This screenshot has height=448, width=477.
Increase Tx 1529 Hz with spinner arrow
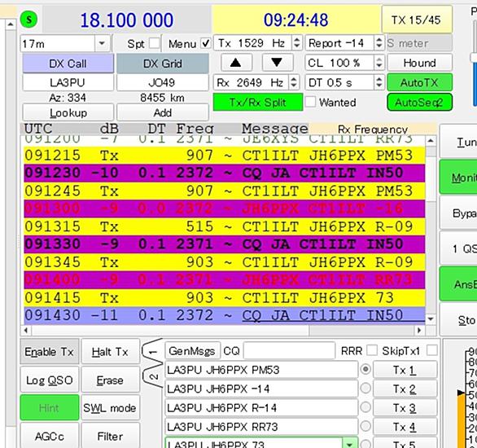[x=297, y=40]
